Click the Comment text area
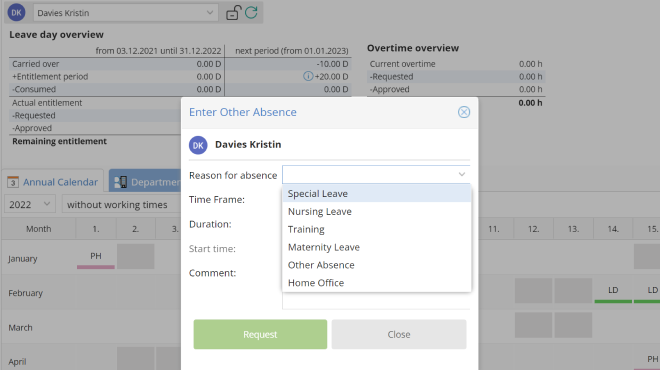660x370 pixels. (376, 301)
